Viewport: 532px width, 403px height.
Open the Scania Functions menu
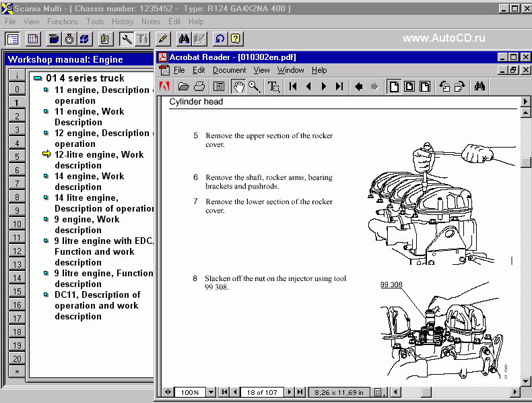point(63,22)
